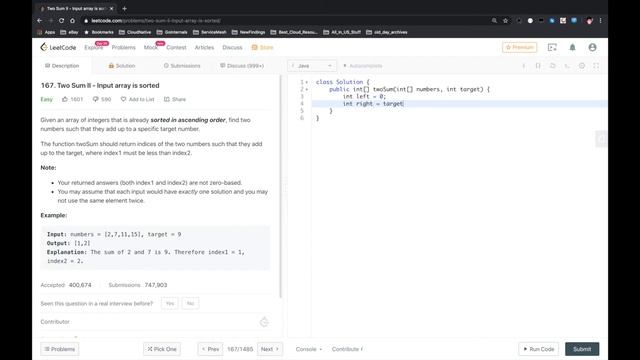Answer No to seen in interview
640x360 pixels.
point(190,303)
